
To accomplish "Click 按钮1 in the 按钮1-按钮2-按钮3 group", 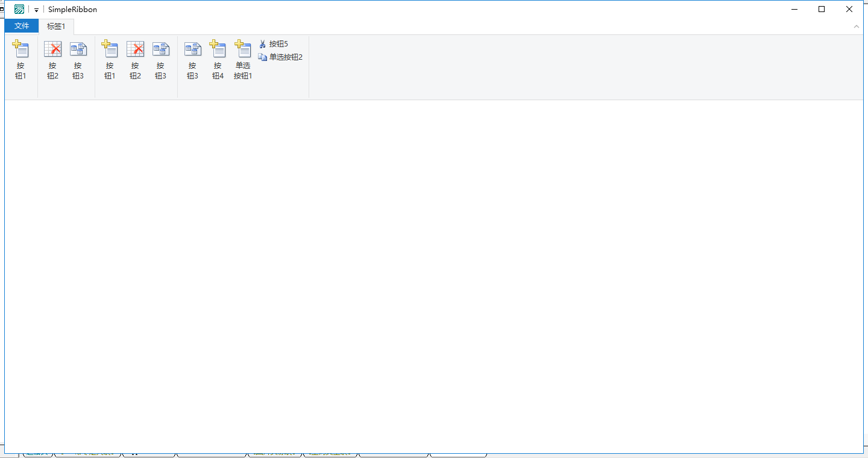I will pos(110,60).
